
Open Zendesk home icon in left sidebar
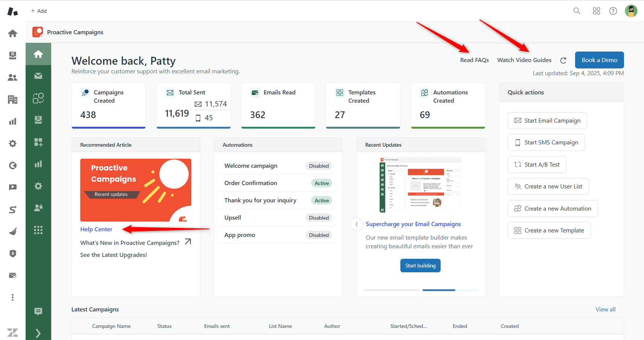(13, 33)
